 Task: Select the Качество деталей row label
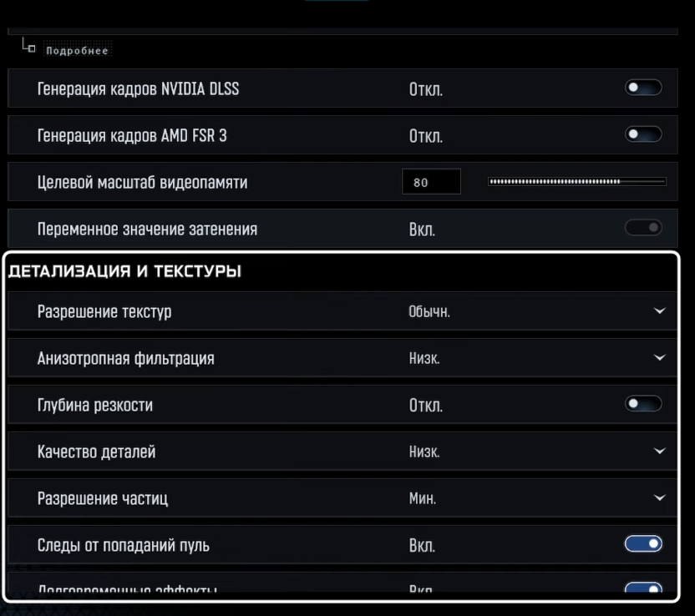(96, 452)
